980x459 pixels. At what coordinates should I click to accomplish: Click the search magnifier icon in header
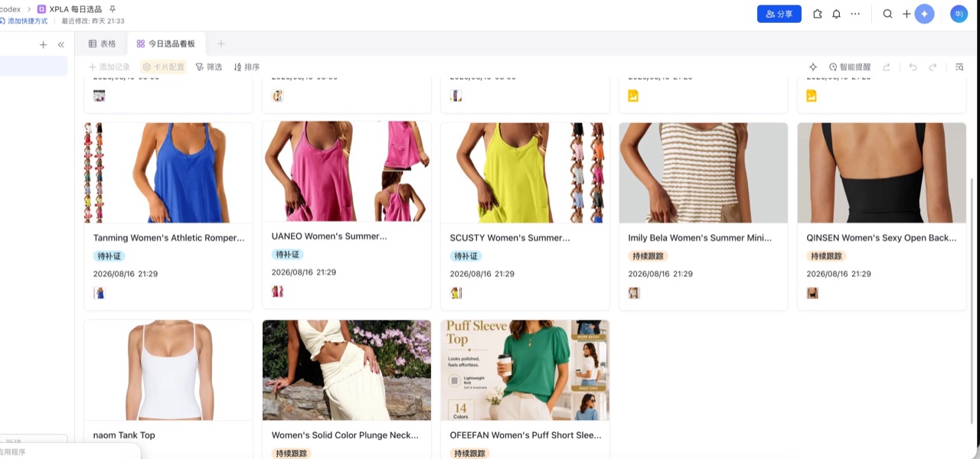(x=887, y=14)
